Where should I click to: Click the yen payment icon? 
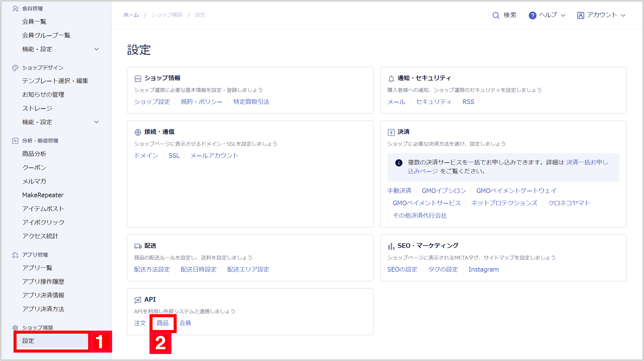coord(391,132)
